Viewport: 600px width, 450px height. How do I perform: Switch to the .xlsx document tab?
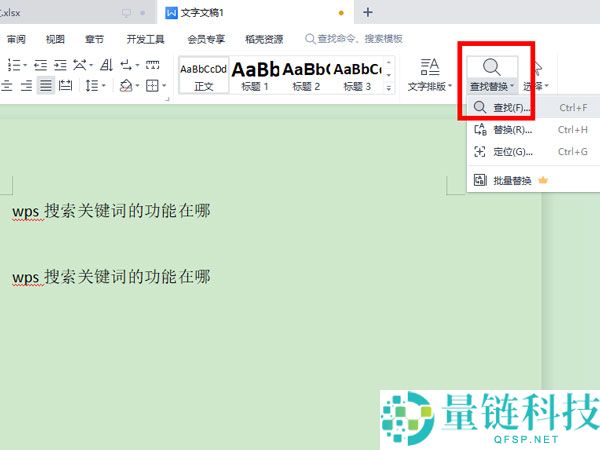coord(77,13)
